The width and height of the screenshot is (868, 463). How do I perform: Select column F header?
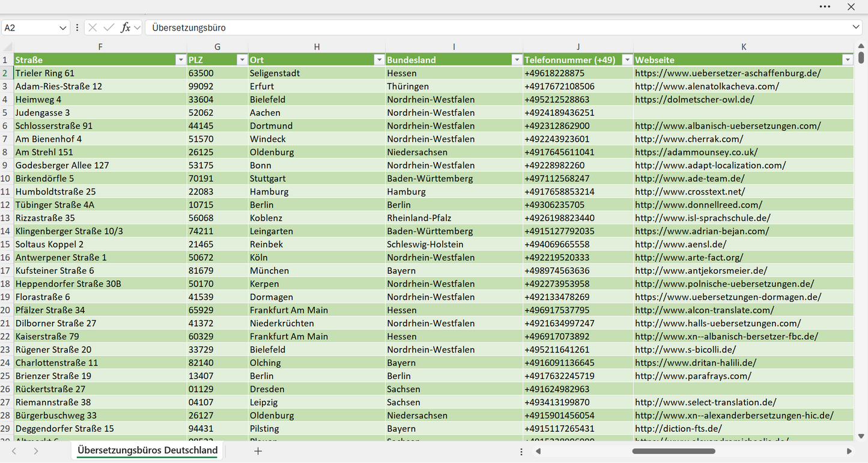pyautogui.click(x=100, y=47)
